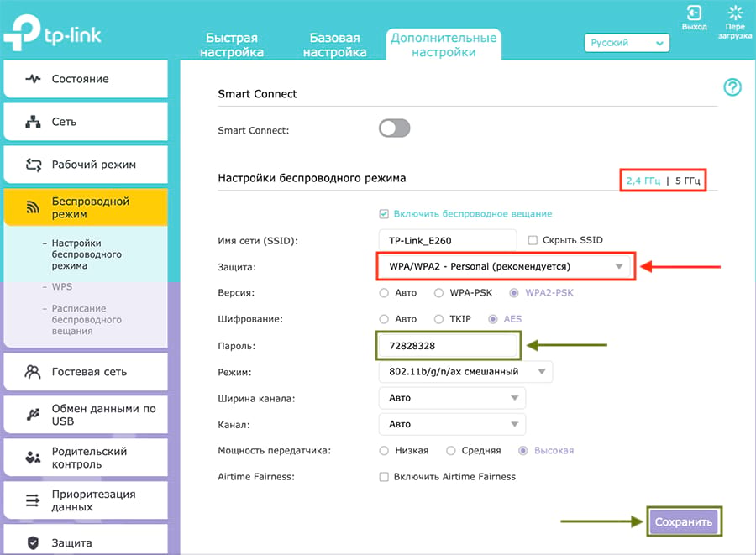This screenshot has width=756, height=555.
Task: Open the Сеть menu section
Action: (x=86, y=122)
